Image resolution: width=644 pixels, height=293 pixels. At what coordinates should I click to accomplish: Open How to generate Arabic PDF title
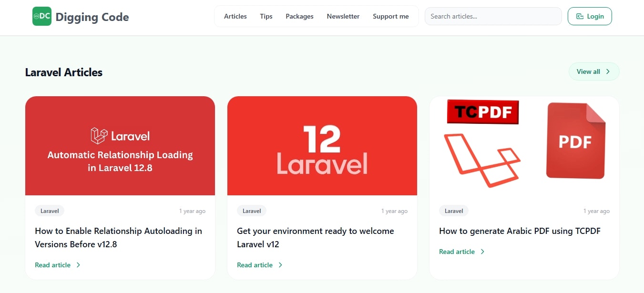[520, 231]
